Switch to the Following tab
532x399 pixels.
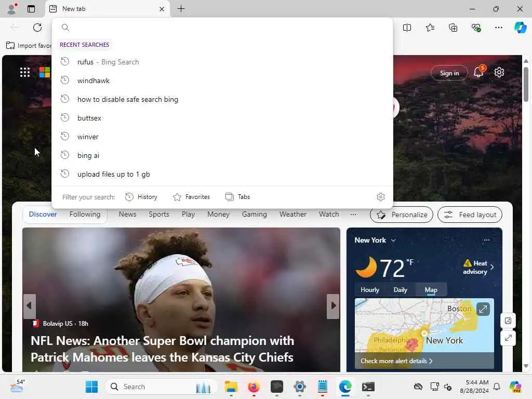85,214
